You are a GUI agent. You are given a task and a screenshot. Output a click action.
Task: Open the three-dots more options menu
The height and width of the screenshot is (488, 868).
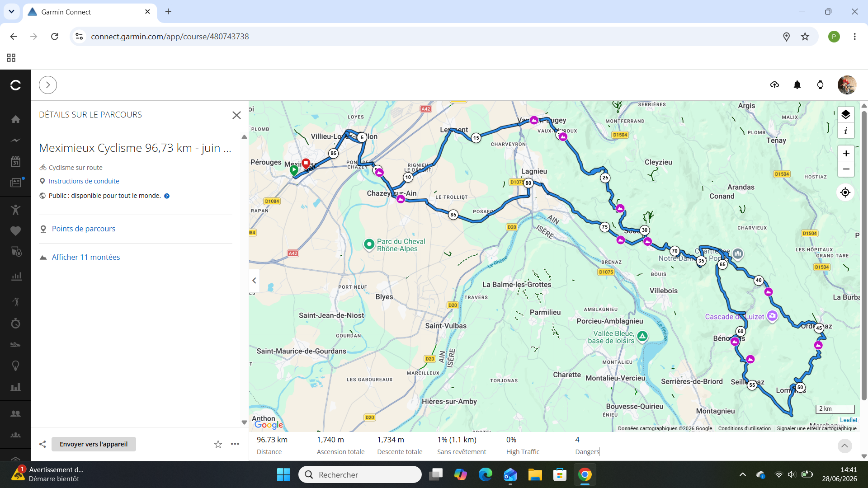click(x=235, y=444)
